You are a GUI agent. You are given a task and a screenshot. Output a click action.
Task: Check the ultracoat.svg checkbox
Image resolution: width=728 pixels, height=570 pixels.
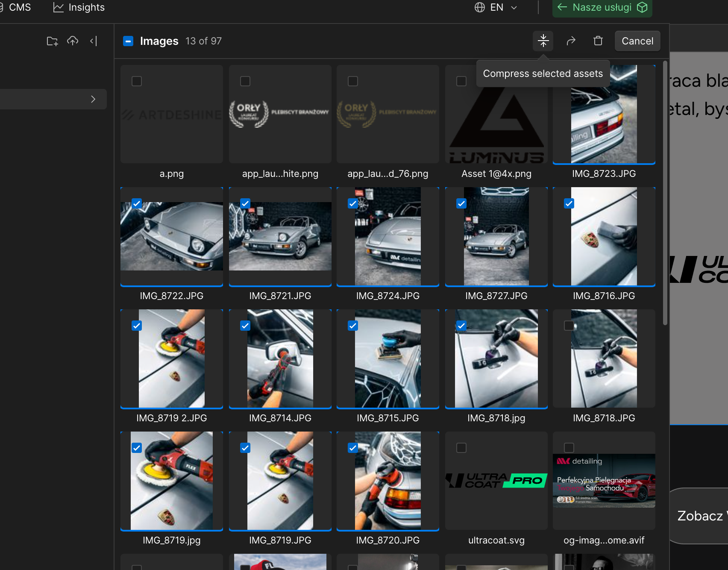tap(461, 448)
